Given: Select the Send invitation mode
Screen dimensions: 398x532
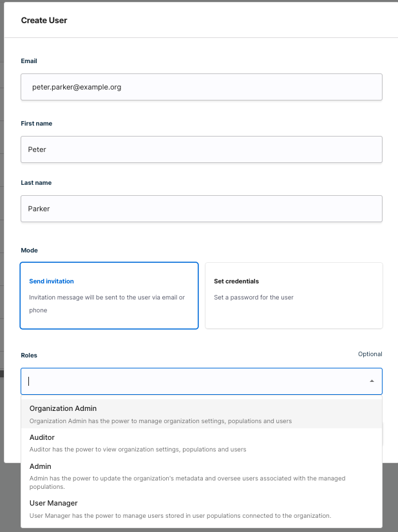Looking at the screenshot, I should pyautogui.click(x=109, y=296).
